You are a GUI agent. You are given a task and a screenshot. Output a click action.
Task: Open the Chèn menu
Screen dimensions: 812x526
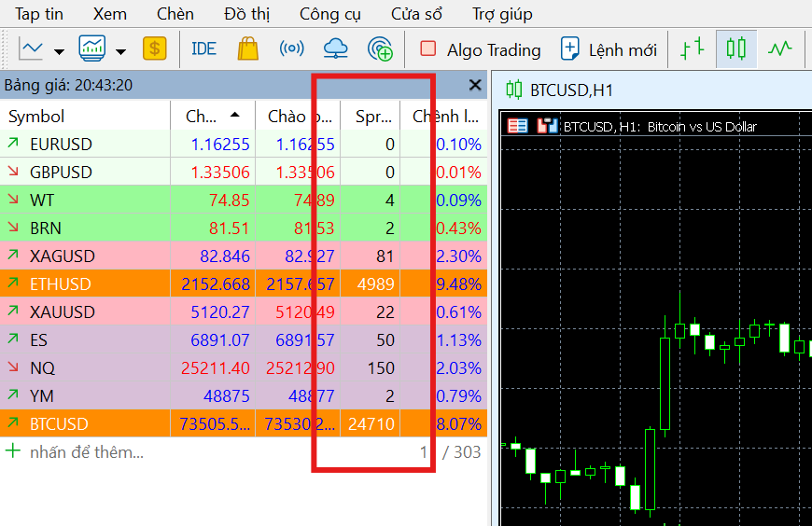pyautogui.click(x=175, y=14)
